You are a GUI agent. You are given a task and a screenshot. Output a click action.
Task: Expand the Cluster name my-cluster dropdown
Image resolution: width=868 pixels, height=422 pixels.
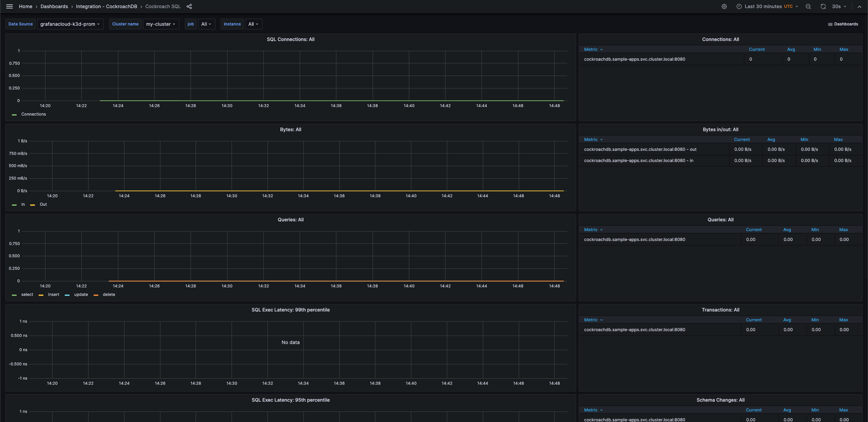161,24
